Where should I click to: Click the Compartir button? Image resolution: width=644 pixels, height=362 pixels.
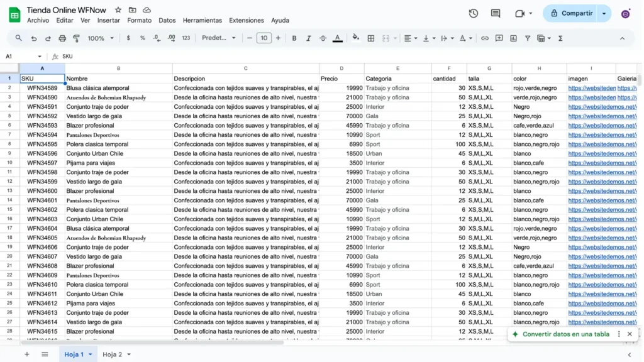(x=571, y=13)
